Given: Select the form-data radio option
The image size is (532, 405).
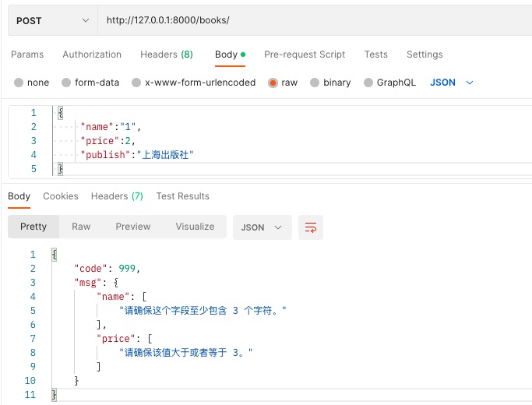Looking at the screenshot, I should click(x=66, y=83).
